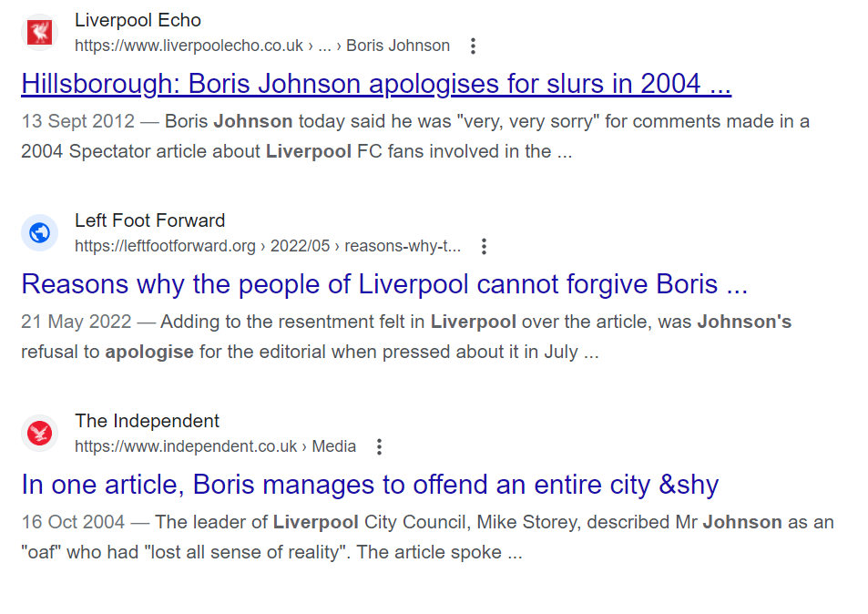Click the '21 May 2022' snippet text
Image resolution: width=868 pixels, height=614 pixels.
(x=77, y=322)
